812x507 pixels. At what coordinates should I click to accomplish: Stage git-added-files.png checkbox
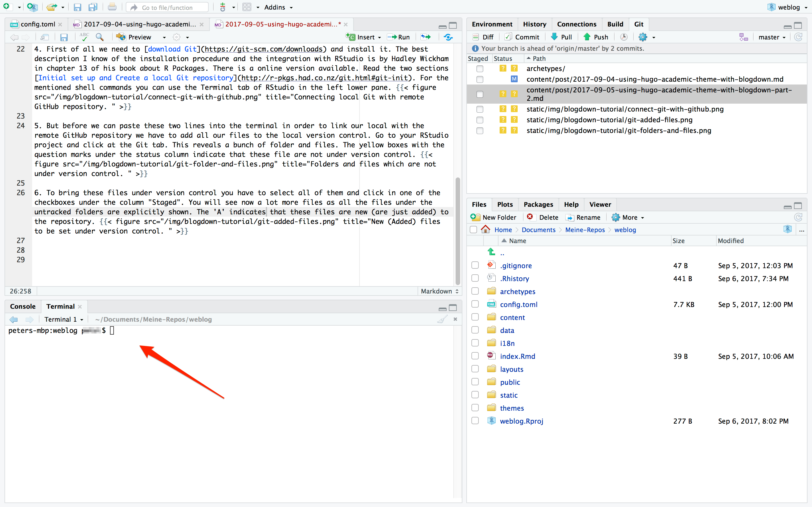[480, 120]
